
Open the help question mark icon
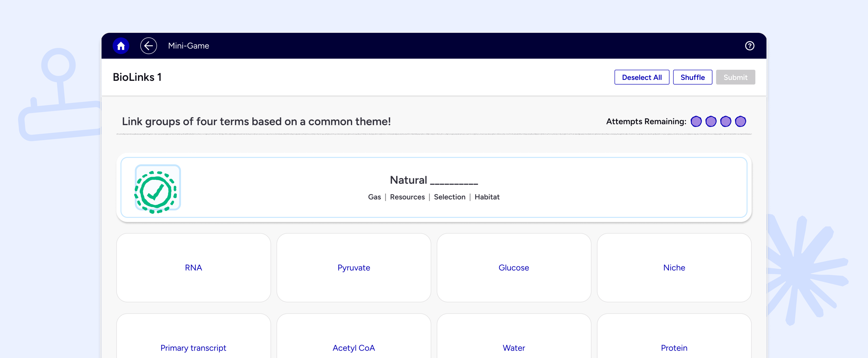point(749,46)
